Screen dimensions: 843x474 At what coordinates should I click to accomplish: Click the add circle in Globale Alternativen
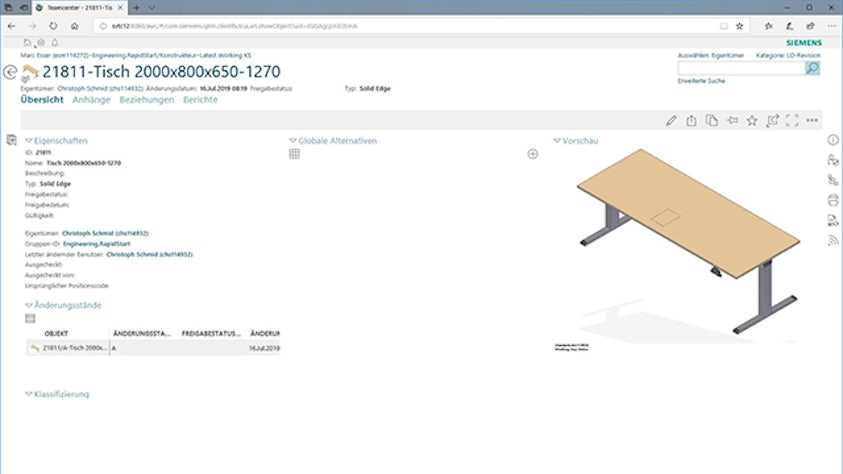pyautogui.click(x=532, y=154)
